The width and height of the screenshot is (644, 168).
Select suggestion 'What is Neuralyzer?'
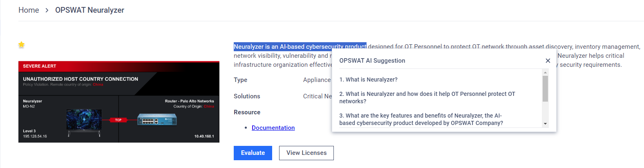(x=368, y=79)
